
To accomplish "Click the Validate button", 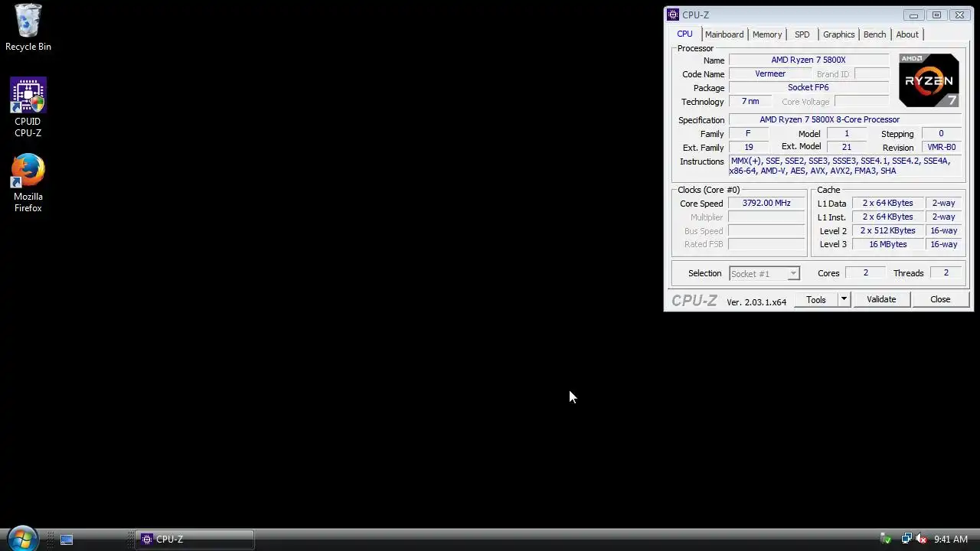I will (x=881, y=299).
